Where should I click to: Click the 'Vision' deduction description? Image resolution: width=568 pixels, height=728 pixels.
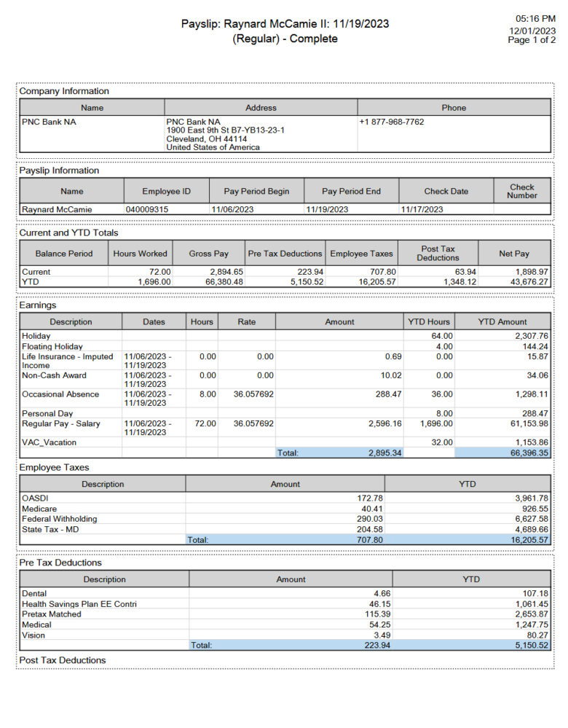click(33, 635)
